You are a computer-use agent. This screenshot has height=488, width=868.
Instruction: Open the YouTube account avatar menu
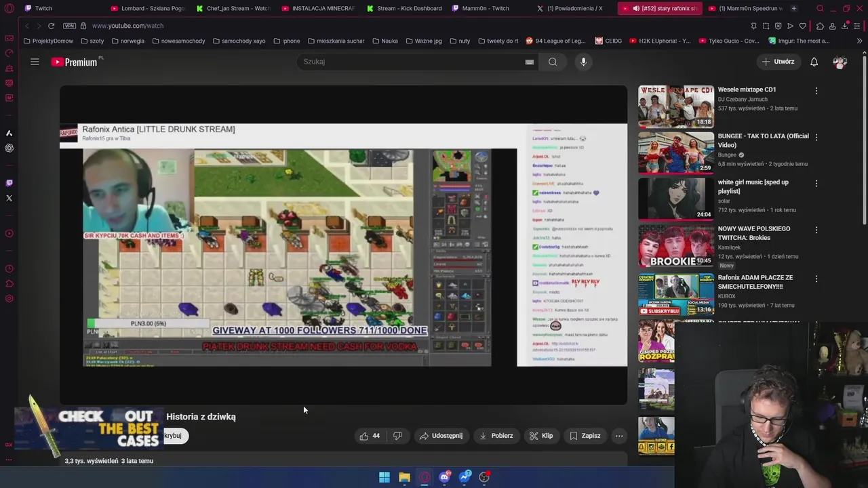840,62
